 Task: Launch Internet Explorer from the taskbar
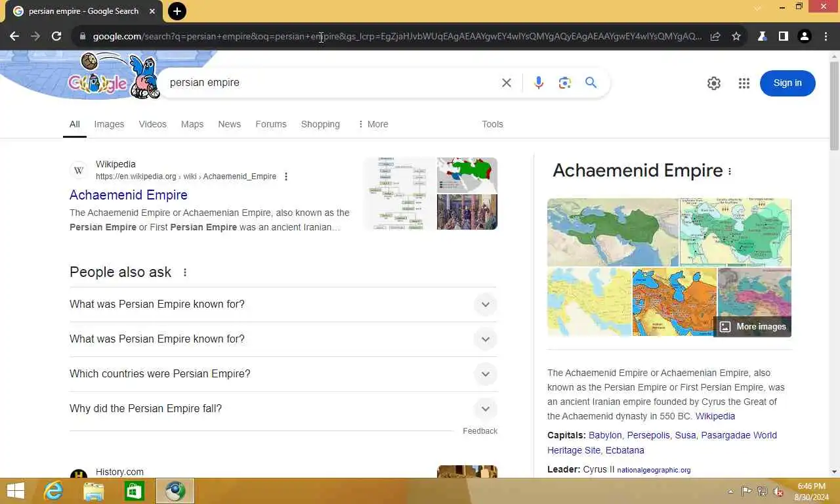[53, 491]
